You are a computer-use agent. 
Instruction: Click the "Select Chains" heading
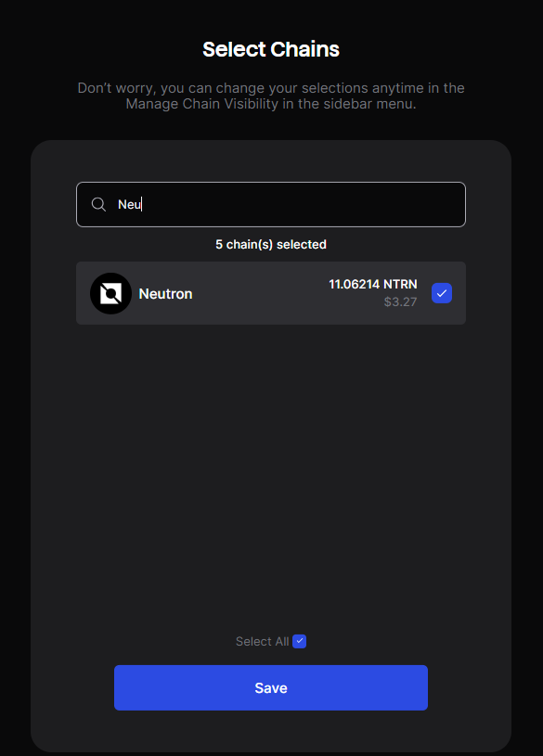click(271, 49)
